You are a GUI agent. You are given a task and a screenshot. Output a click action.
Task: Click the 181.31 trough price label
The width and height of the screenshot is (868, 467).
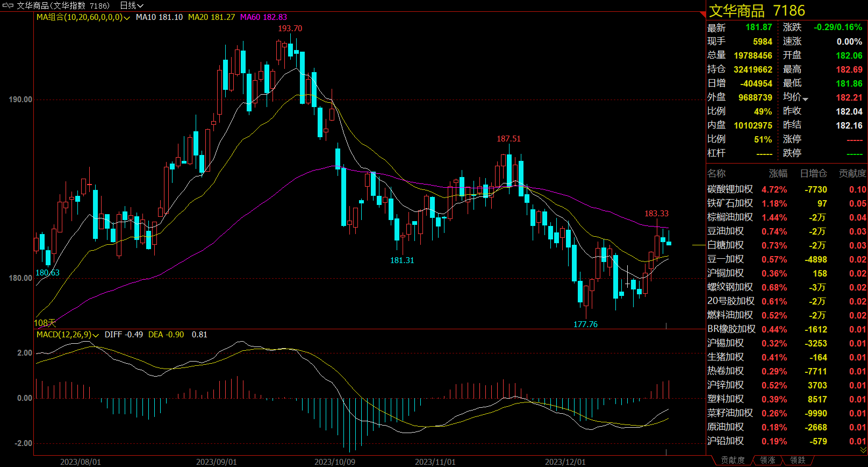402,260
